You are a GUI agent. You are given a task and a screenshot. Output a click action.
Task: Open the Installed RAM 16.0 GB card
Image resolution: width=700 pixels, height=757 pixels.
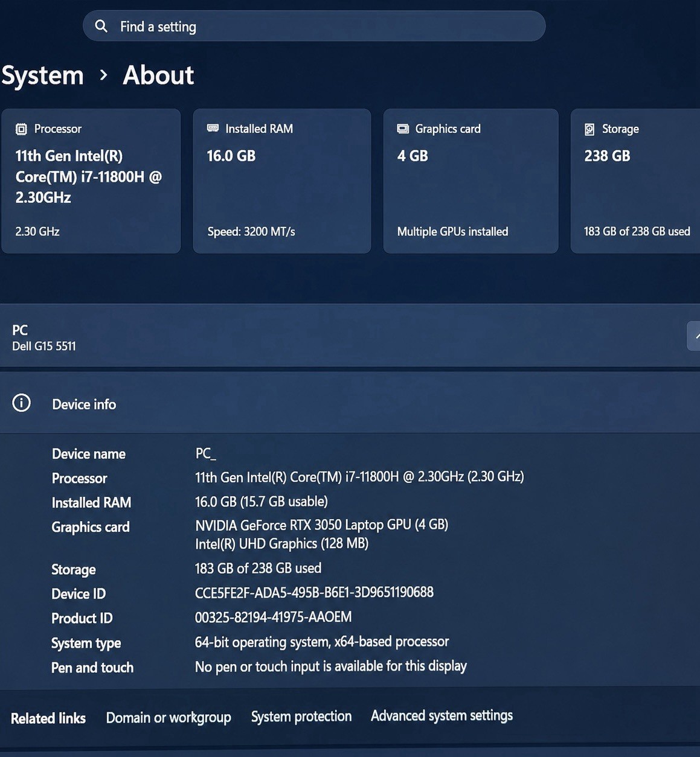tap(282, 181)
